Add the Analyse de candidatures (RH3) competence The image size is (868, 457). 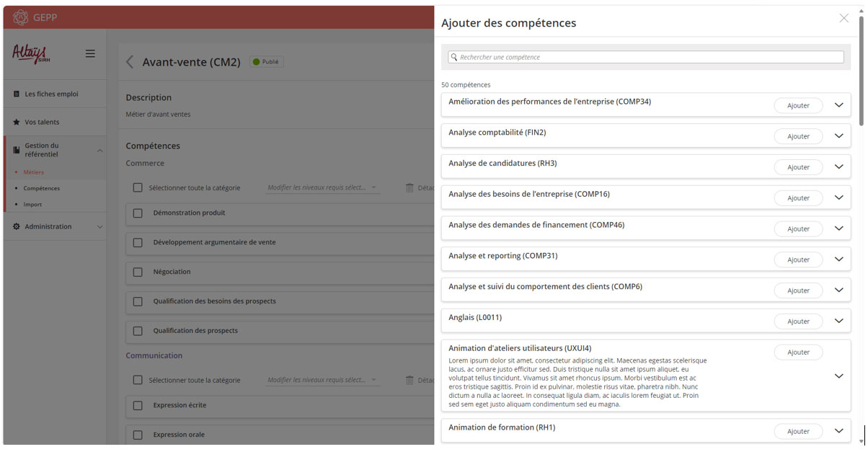798,167
